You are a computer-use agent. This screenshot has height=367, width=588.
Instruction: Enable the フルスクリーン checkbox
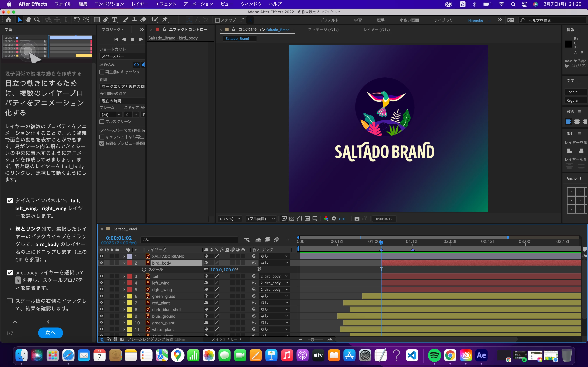coord(102,122)
